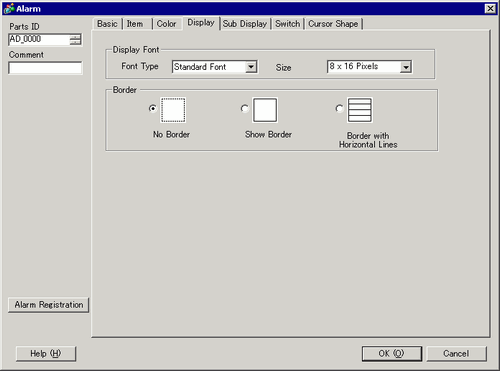
Task: Click the "Parts ID" label
Action: click(24, 26)
